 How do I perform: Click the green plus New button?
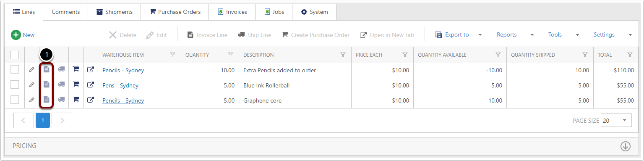coord(23,35)
